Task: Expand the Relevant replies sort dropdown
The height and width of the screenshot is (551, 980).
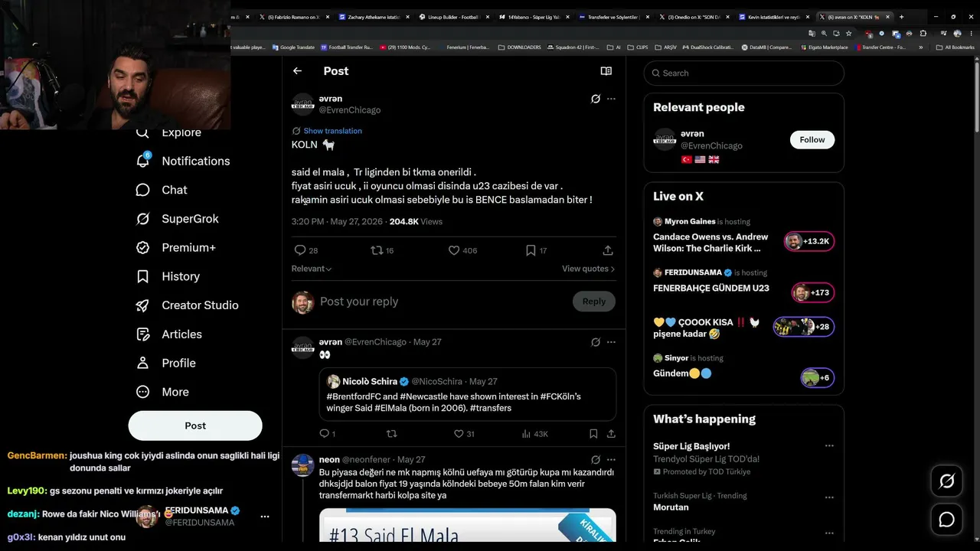Action: pyautogui.click(x=311, y=269)
